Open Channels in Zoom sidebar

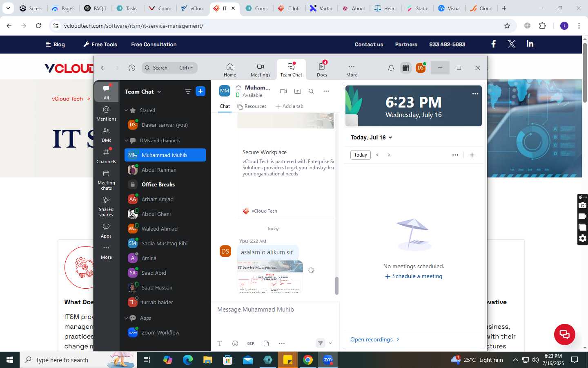(106, 156)
